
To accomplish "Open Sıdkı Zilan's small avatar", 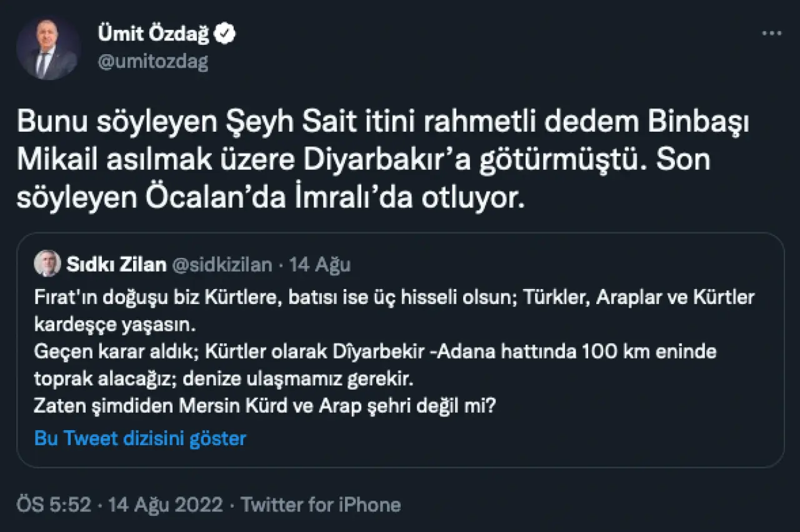I will tap(47, 264).
